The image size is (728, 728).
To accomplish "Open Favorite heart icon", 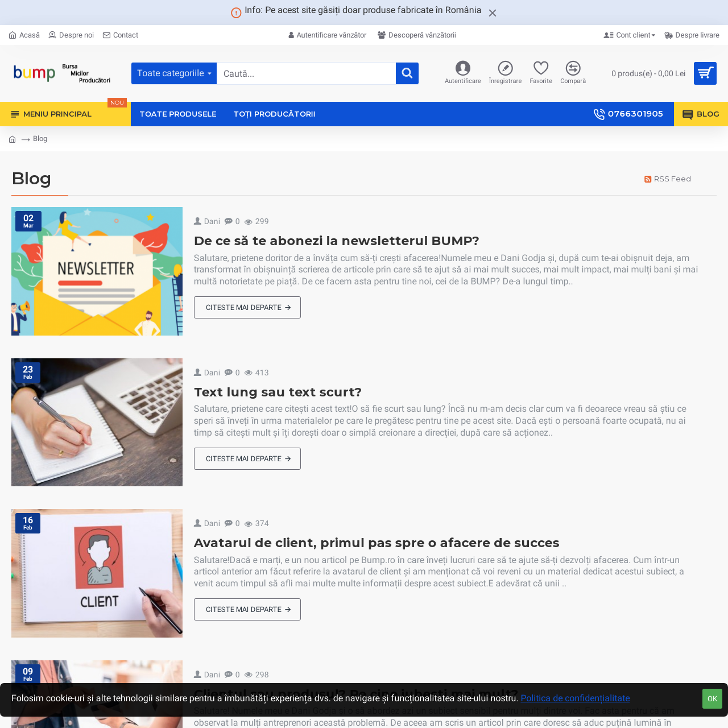I will pos(541,69).
